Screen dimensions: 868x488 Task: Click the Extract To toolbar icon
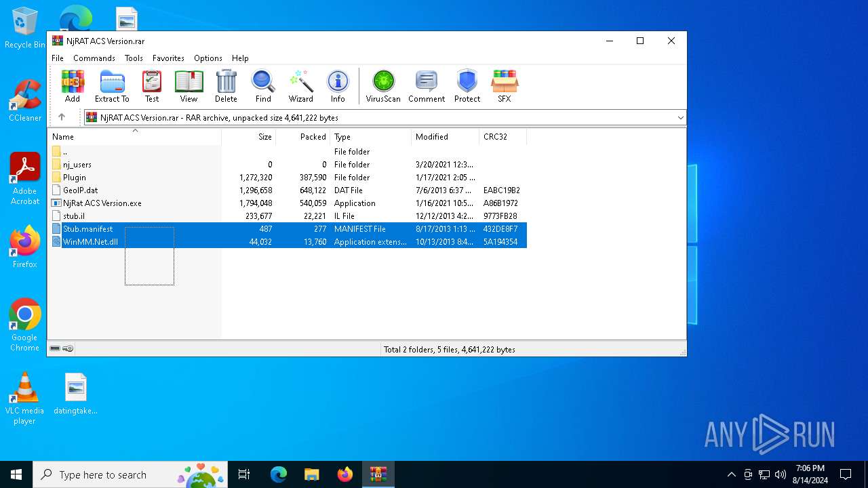tap(112, 86)
